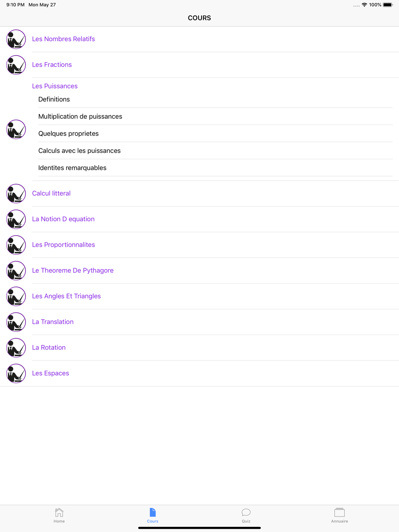Expand the Le Theoreme De Pythagore chapter

coord(73,270)
